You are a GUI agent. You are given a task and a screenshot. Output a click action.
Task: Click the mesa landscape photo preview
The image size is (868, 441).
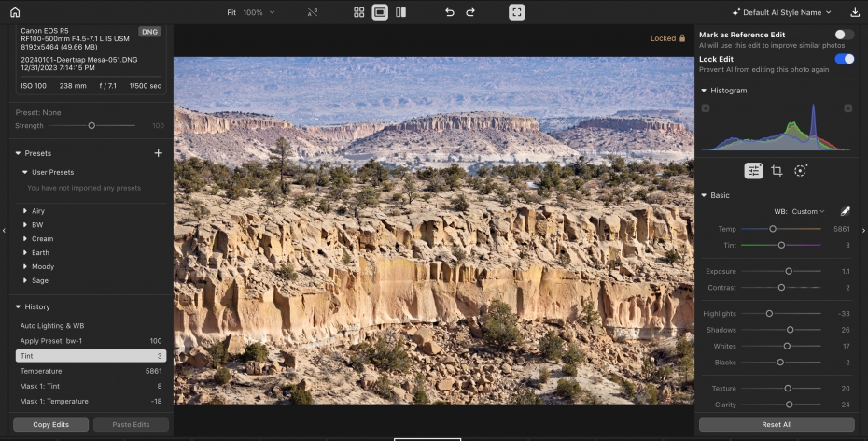tap(433, 231)
